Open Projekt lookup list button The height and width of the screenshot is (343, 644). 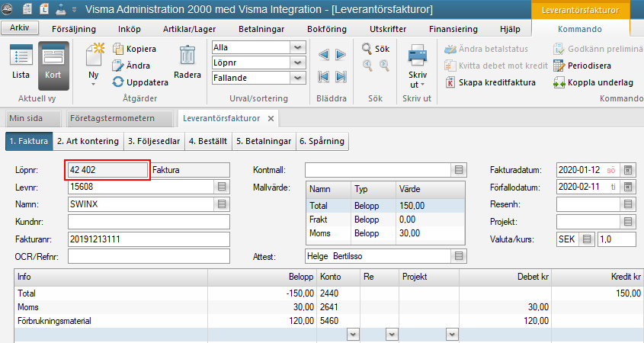628,222
